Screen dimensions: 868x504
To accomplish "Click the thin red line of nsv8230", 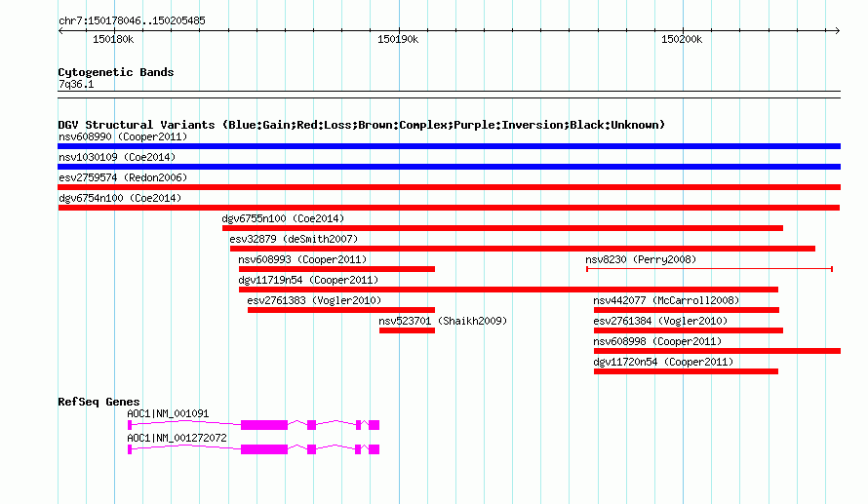I will [709, 269].
